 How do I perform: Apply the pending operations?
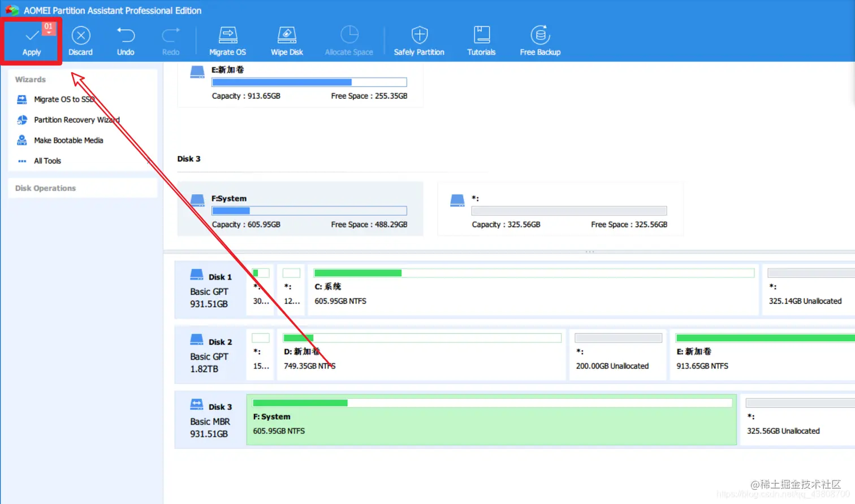click(x=32, y=41)
